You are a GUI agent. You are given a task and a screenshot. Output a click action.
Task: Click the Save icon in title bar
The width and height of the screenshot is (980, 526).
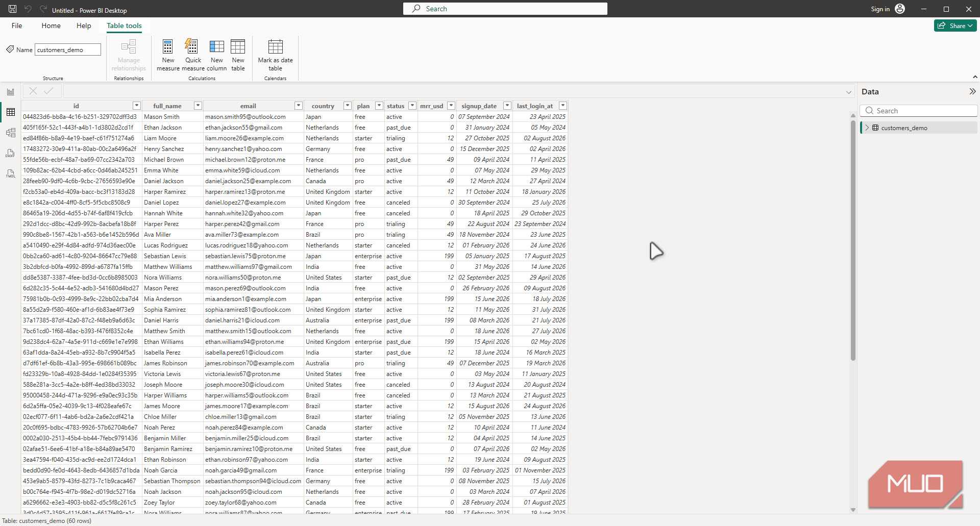[x=12, y=9]
